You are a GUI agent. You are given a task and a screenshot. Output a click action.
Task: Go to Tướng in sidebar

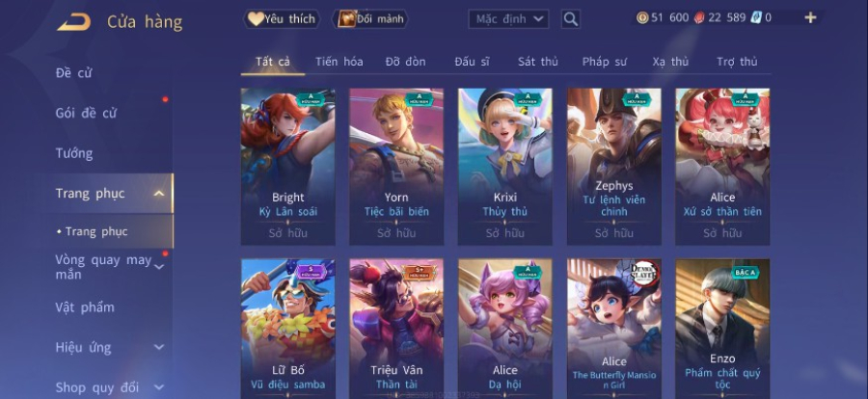74,153
